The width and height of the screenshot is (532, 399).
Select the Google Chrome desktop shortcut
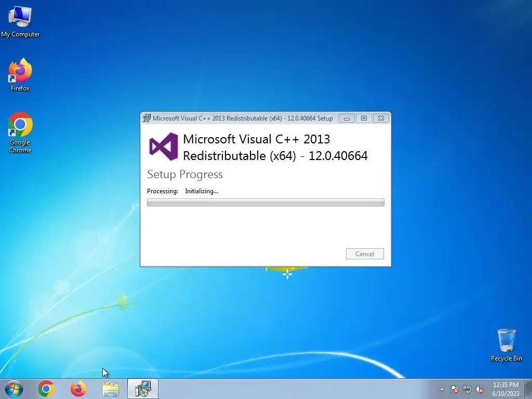click(20, 132)
